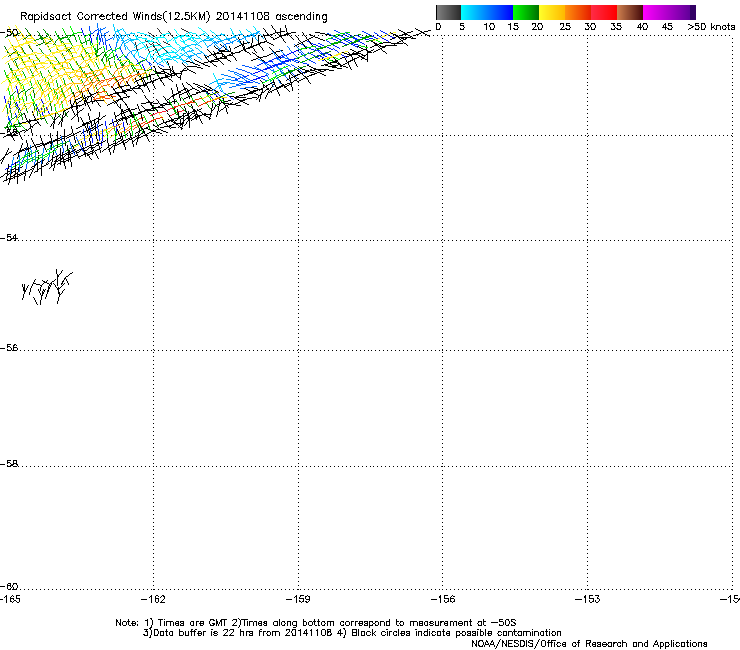This screenshot has height=650, width=740.
Task: Click the plot title 'Rapidscat Corrected Winds(12.5KM)'
Action: 115,16
